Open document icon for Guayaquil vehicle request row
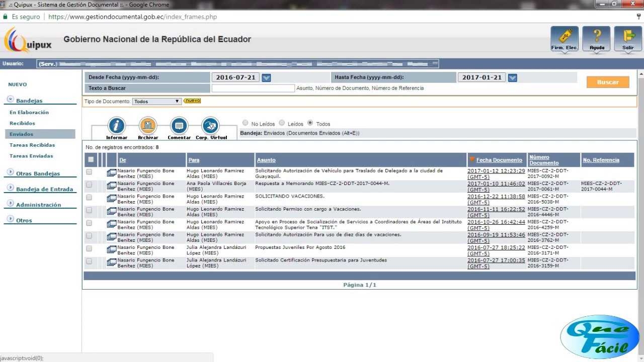The width and height of the screenshot is (644, 362). tap(111, 173)
